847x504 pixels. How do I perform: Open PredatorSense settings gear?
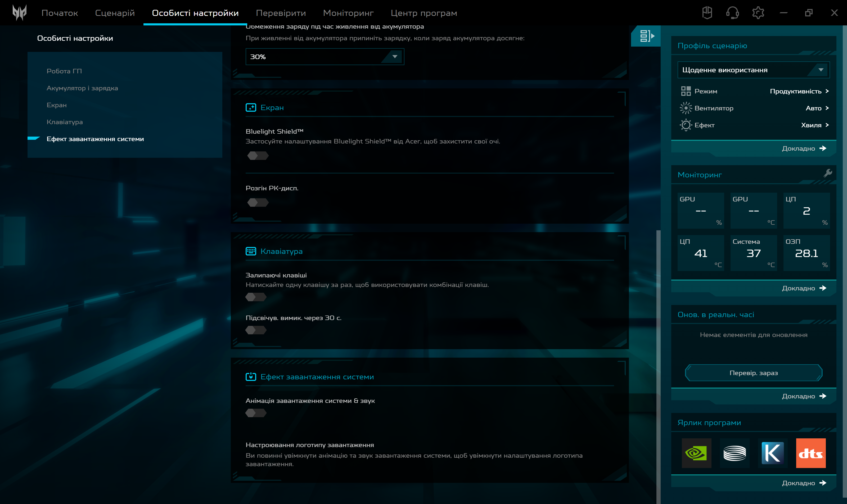[758, 12]
